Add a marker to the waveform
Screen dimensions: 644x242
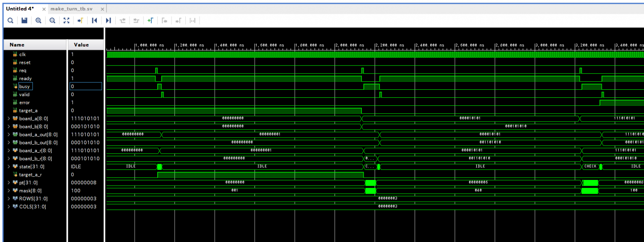click(150, 21)
